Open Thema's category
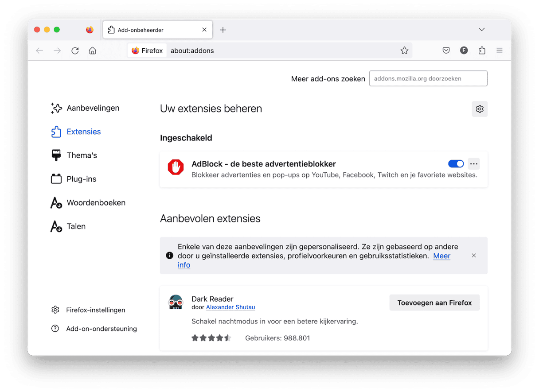Image resolution: width=539 pixels, height=392 pixels. pyautogui.click(x=74, y=155)
